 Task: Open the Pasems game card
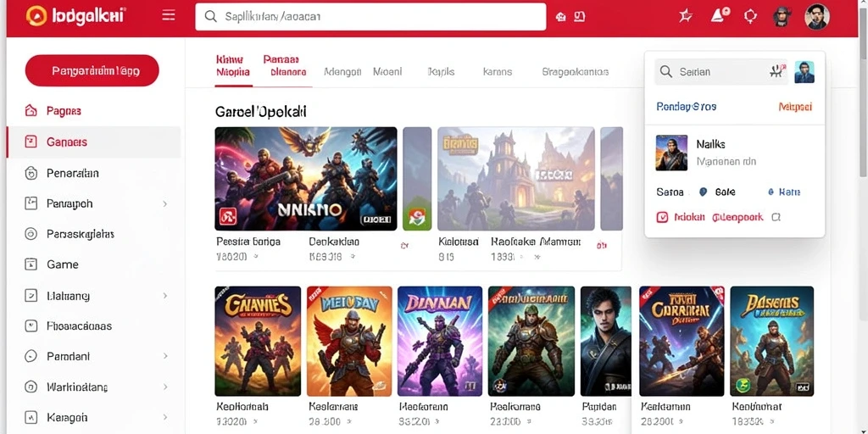point(771,341)
